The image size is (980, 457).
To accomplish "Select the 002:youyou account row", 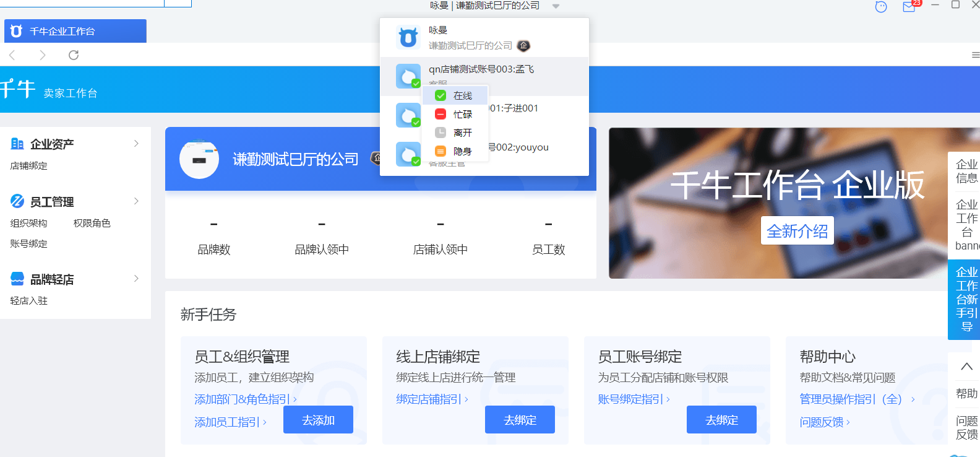I will (484, 154).
